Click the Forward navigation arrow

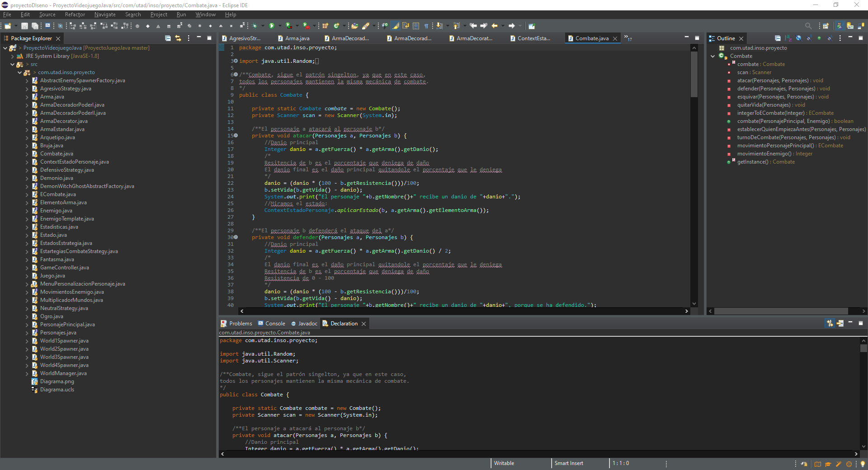pos(512,26)
